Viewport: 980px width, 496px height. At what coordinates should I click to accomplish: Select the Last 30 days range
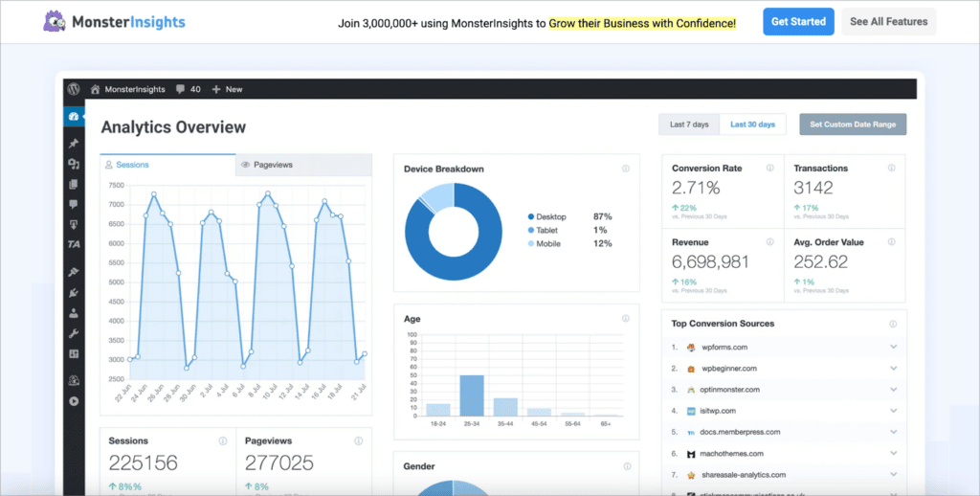click(752, 124)
